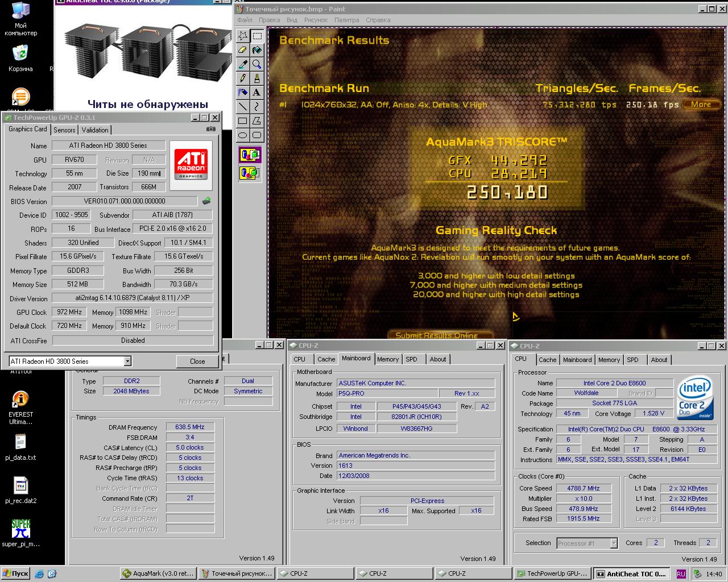Select the Curve tool in Paint
The width and height of the screenshot is (728, 582).
[257, 106]
